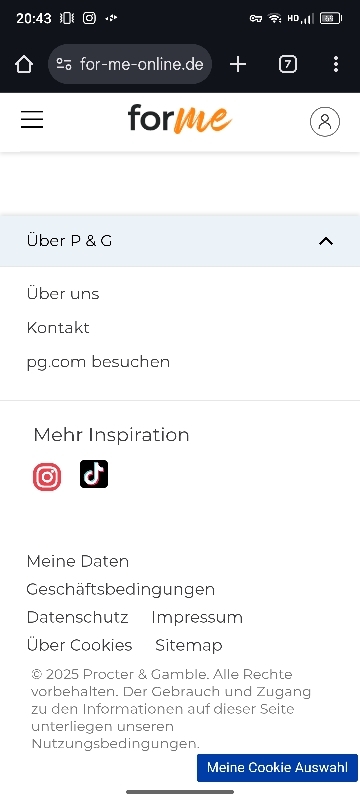This screenshot has height=800, width=360.
Task: Tap the browser home icon
Action: (24, 64)
